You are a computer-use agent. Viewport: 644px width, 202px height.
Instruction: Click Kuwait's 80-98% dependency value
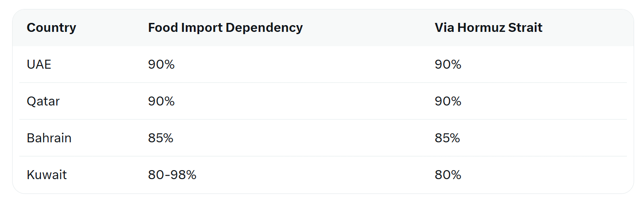pos(172,175)
